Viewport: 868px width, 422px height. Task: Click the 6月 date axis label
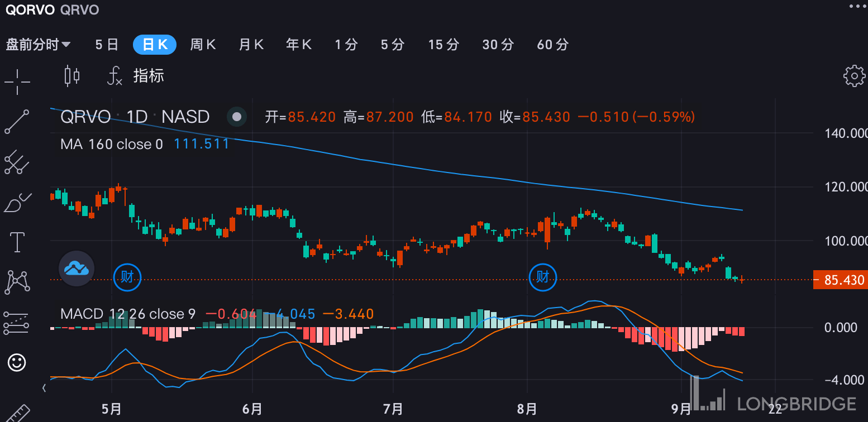point(252,409)
